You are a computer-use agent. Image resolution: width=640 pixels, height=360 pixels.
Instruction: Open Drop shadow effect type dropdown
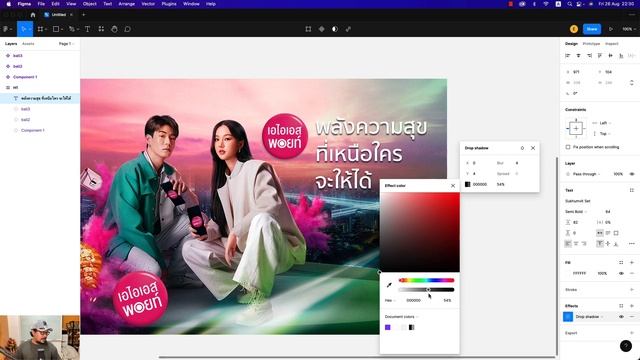pyautogui.click(x=589, y=317)
